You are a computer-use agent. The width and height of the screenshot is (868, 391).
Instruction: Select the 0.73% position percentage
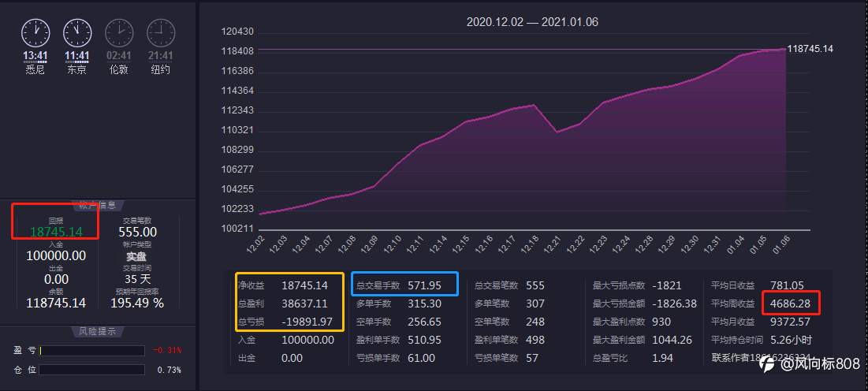tap(170, 370)
